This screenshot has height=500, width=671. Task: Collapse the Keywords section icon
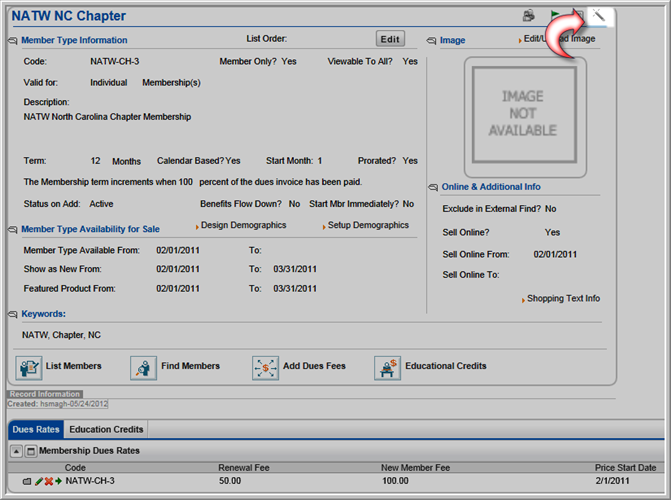point(13,314)
